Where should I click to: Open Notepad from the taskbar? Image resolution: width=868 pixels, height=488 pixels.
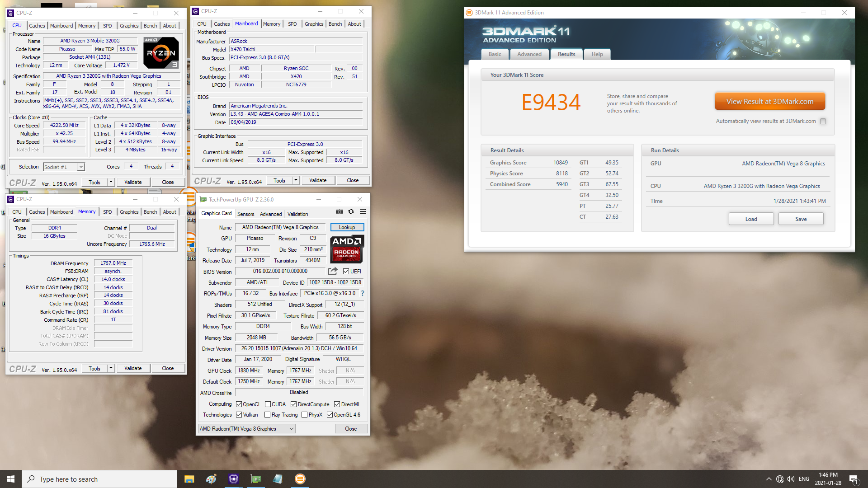pos(278,479)
